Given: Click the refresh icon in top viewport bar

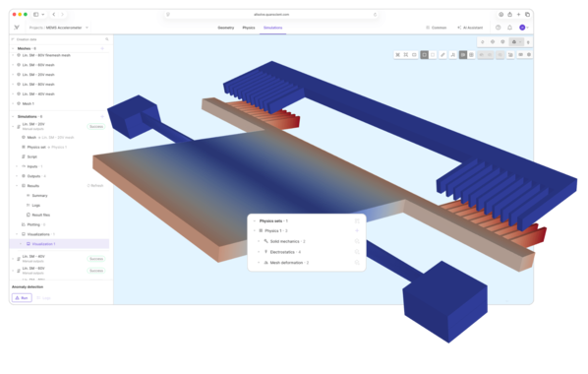Looking at the screenshot, I should pos(483,42).
